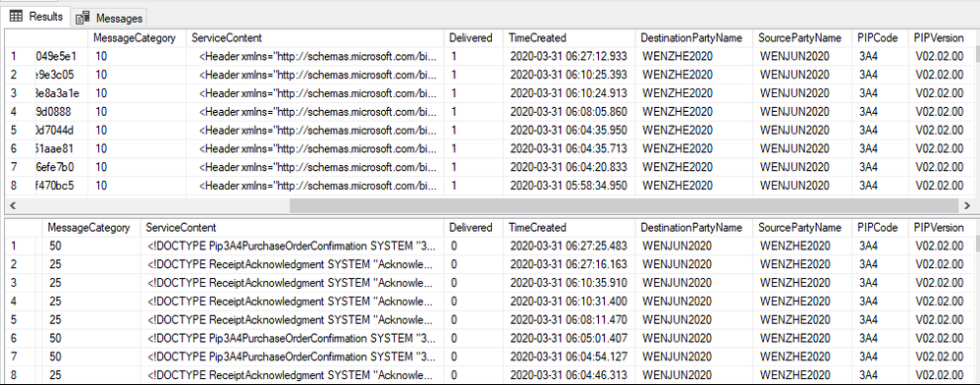Click first Pip3A4PurchaseOrderConfirmation ServiceContent cell
This screenshot has width=980, height=385.
[x=293, y=247]
